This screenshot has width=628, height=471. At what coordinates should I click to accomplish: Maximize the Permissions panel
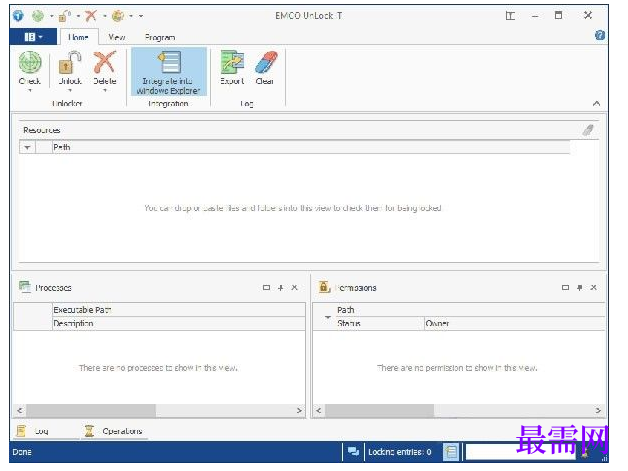tap(566, 288)
